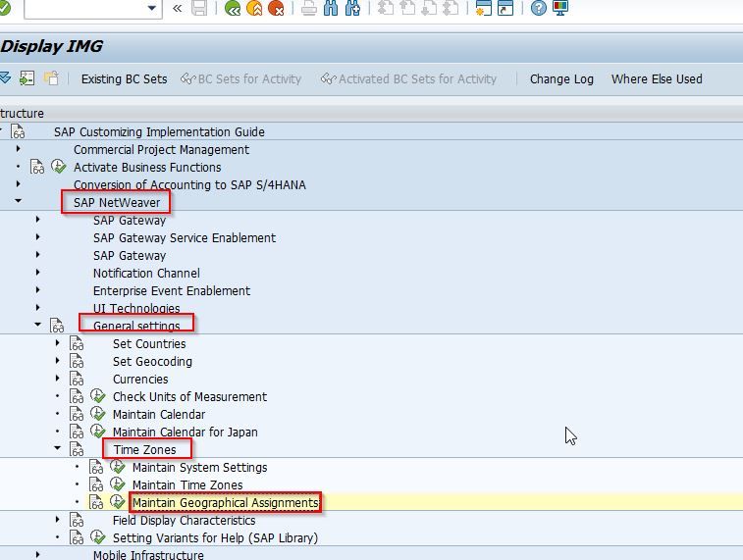The image size is (743, 560).
Task: Collapse the SAP NetWeaver node
Action: [18, 201]
